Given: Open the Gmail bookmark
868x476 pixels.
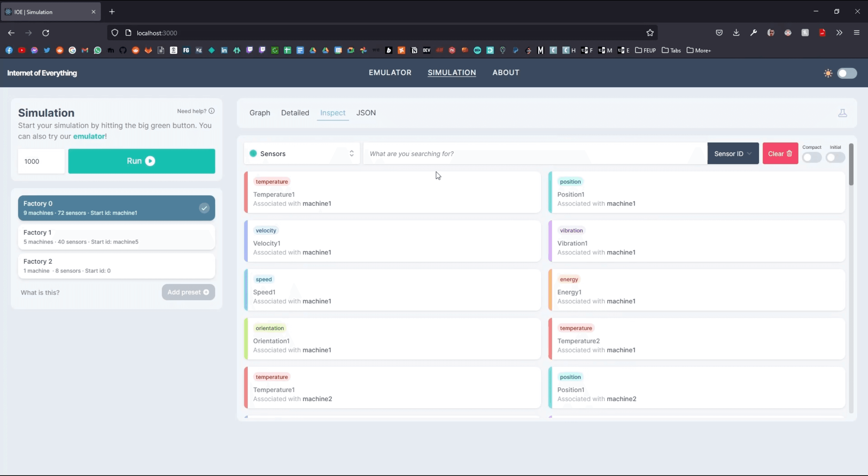Looking at the screenshot, I should (x=85, y=50).
